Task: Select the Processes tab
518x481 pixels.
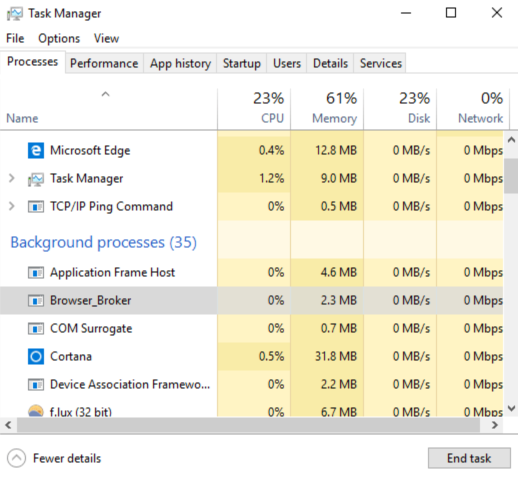Action: pos(33,62)
